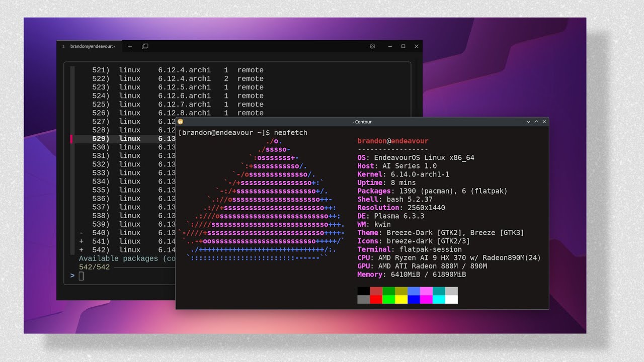
Task: Click the tab overview icon beside plus
Action: point(145,46)
